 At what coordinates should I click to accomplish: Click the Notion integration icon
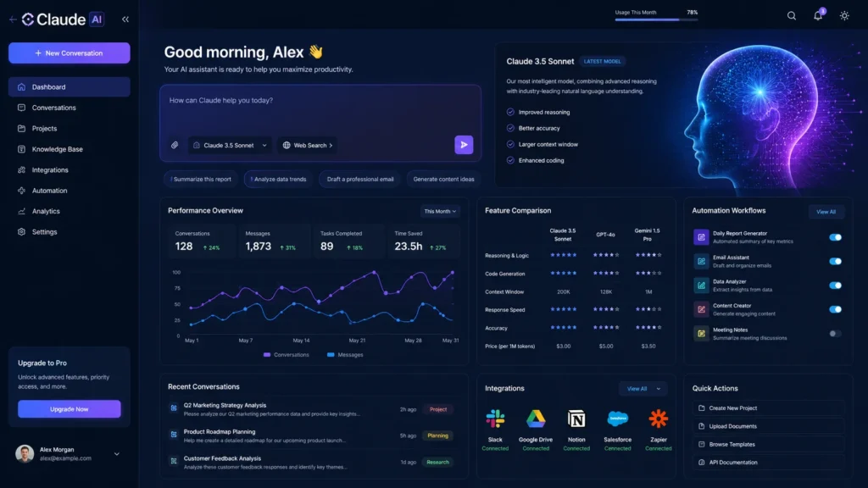[x=576, y=419]
